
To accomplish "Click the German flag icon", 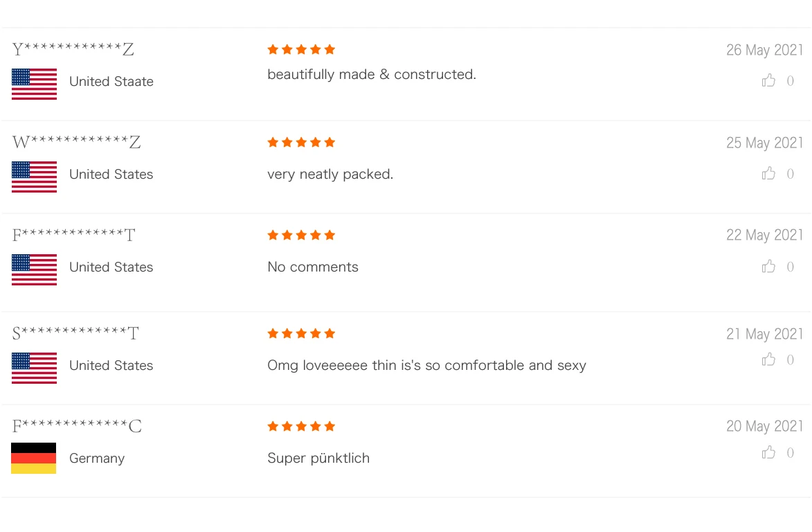I will pyautogui.click(x=34, y=459).
